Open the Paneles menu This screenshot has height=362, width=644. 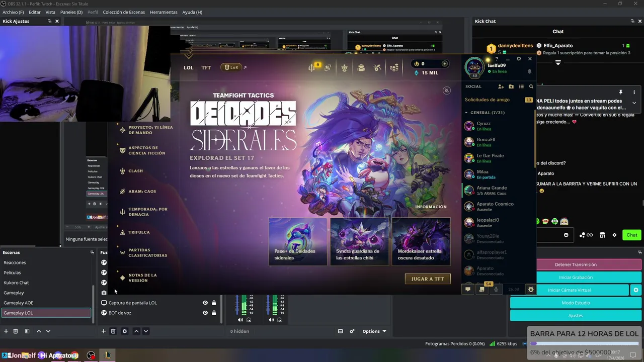point(71,12)
